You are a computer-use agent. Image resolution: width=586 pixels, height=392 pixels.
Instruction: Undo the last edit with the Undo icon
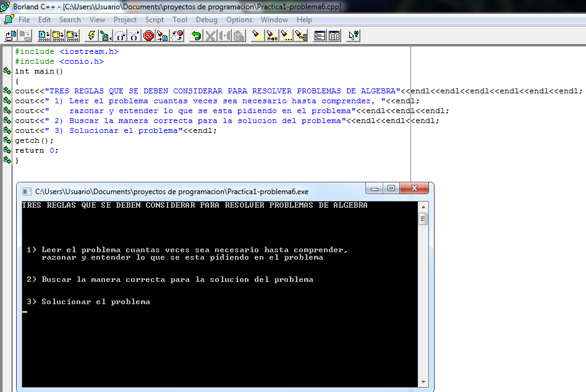(195, 35)
